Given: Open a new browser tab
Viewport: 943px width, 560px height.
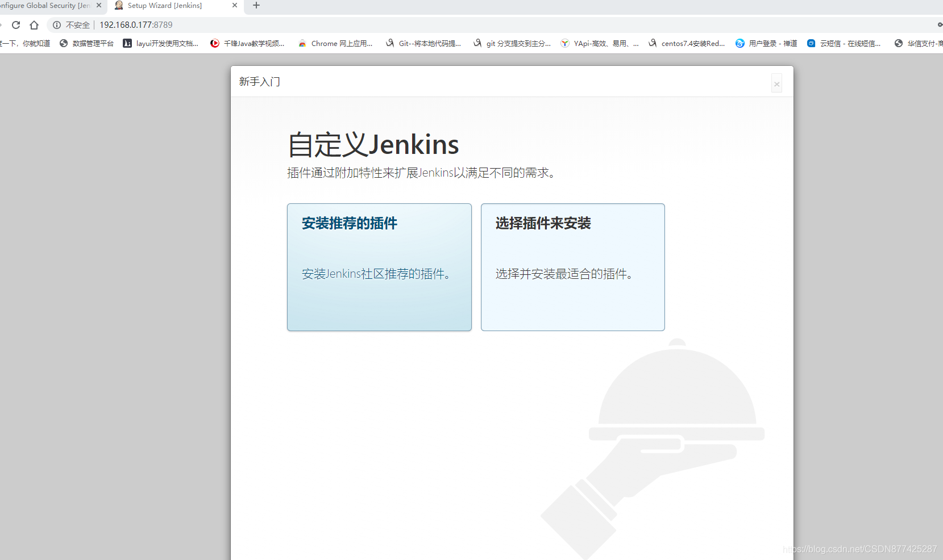Looking at the screenshot, I should click(x=256, y=6).
